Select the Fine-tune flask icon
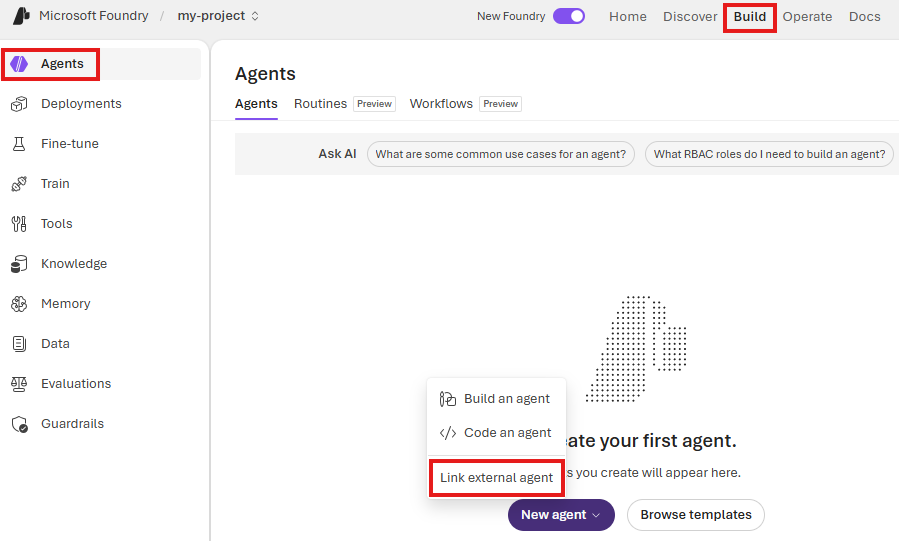 click(19, 144)
